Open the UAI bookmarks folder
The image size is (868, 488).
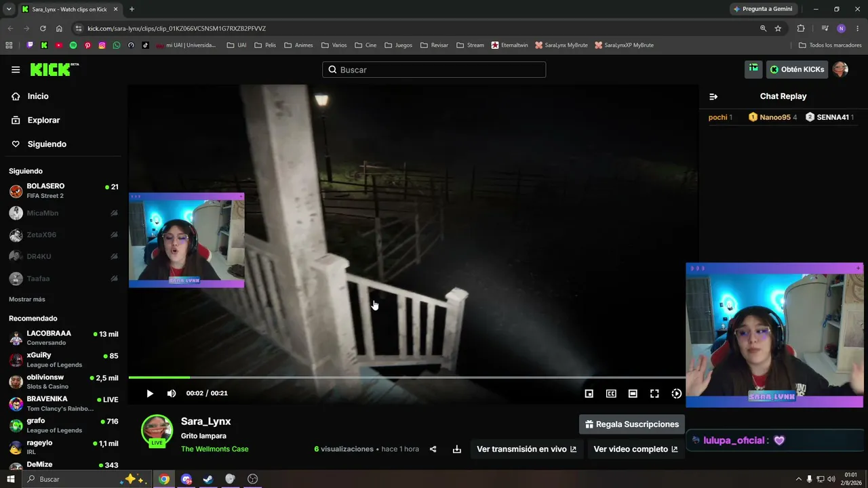(x=237, y=45)
